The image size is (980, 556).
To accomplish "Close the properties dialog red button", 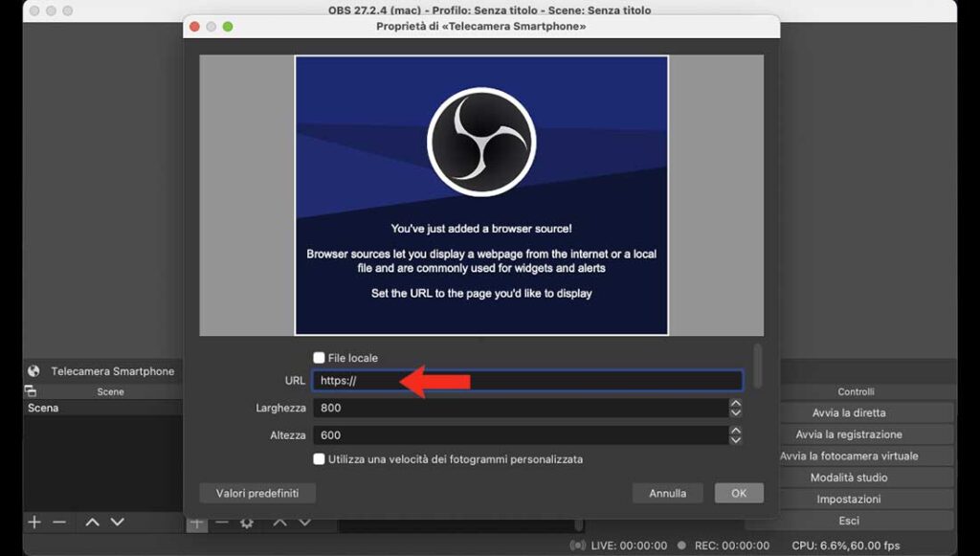I will (x=194, y=26).
